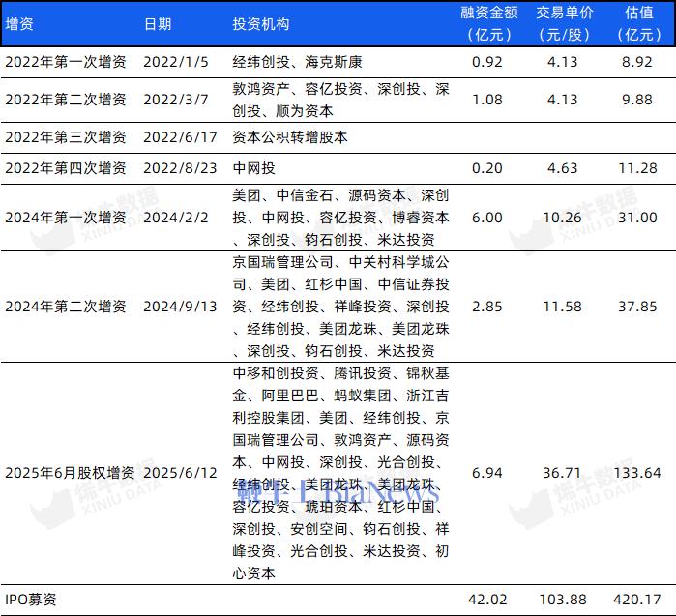
Task: Click IPO unit price 103.88
Action: [563, 600]
